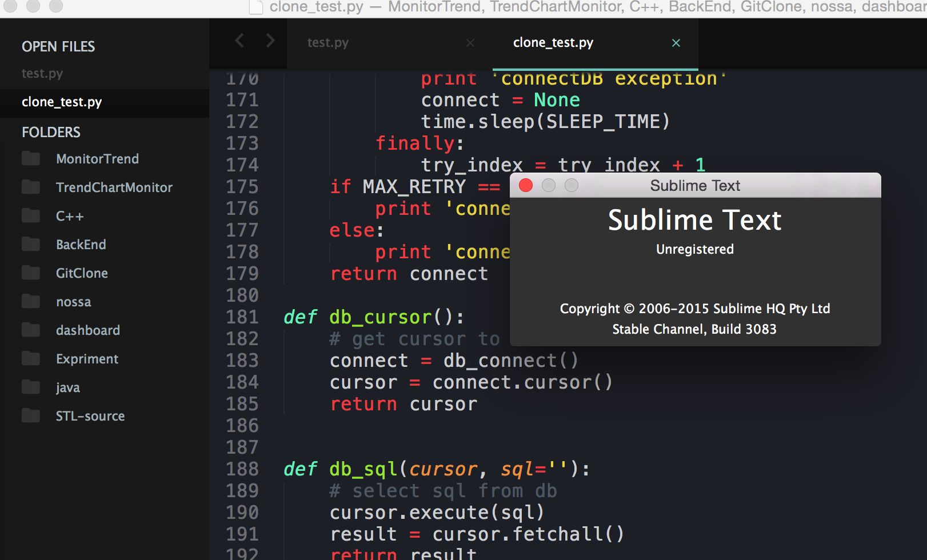Expand the nossa folder
Viewport: 927px width, 560px height.
tap(73, 301)
